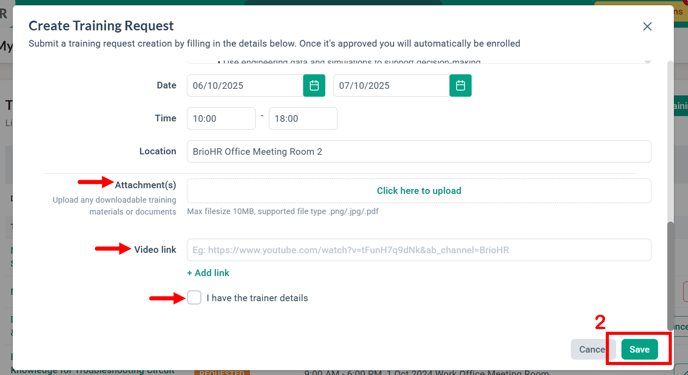Click the 'Attachment(s)' field label
The image size is (688, 375).
click(x=145, y=185)
